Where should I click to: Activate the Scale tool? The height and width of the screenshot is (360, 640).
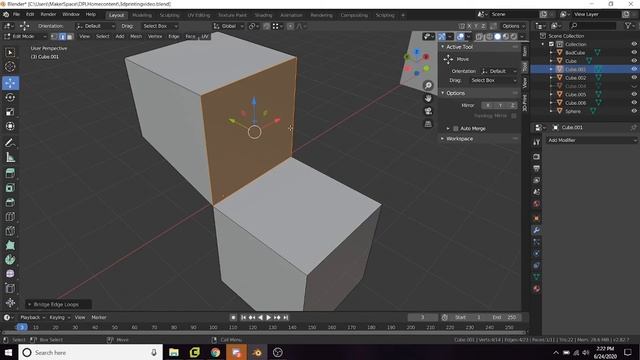10,112
